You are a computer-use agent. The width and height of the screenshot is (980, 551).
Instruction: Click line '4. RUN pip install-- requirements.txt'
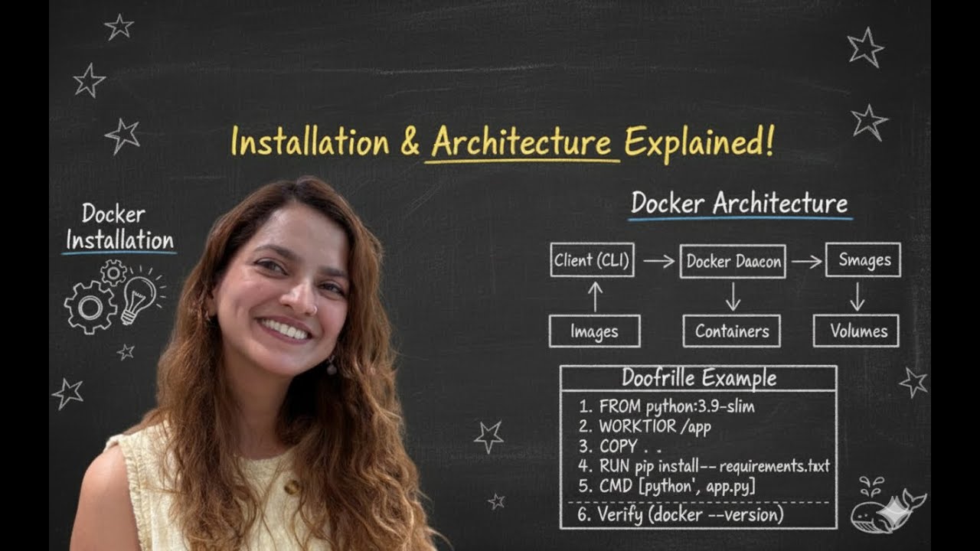click(x=704, y=466)
